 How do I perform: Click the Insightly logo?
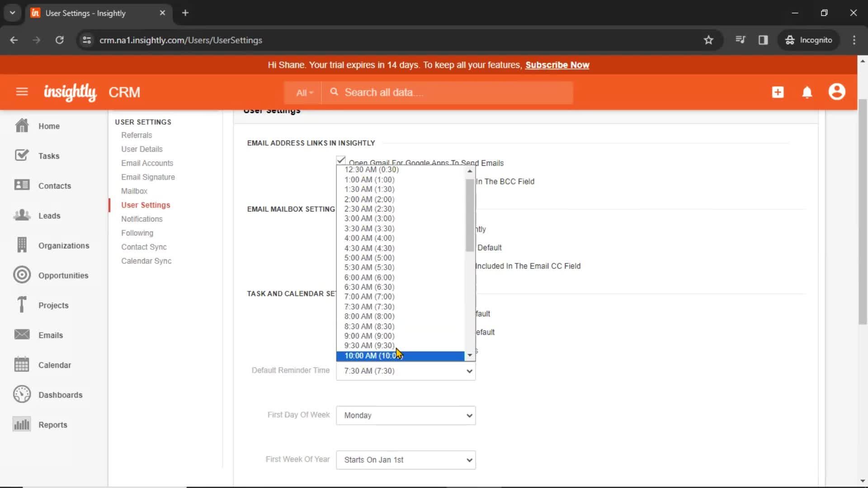point(70,92)
